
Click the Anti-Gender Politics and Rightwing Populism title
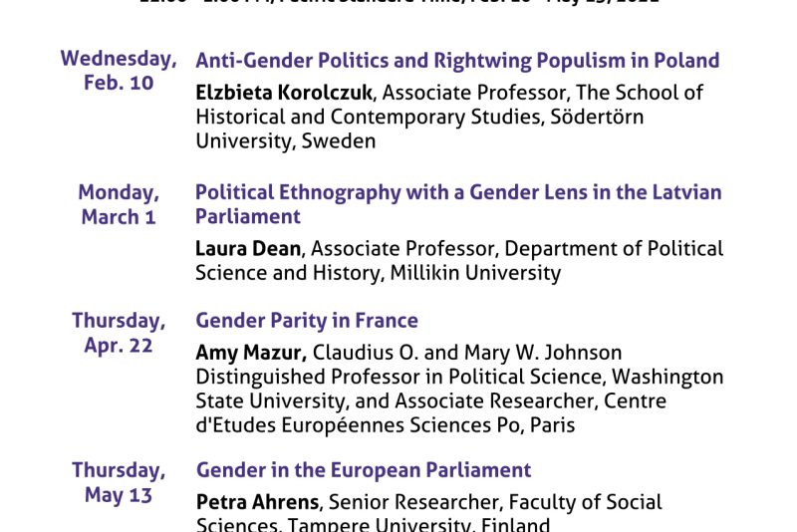[x=457, y=61]
